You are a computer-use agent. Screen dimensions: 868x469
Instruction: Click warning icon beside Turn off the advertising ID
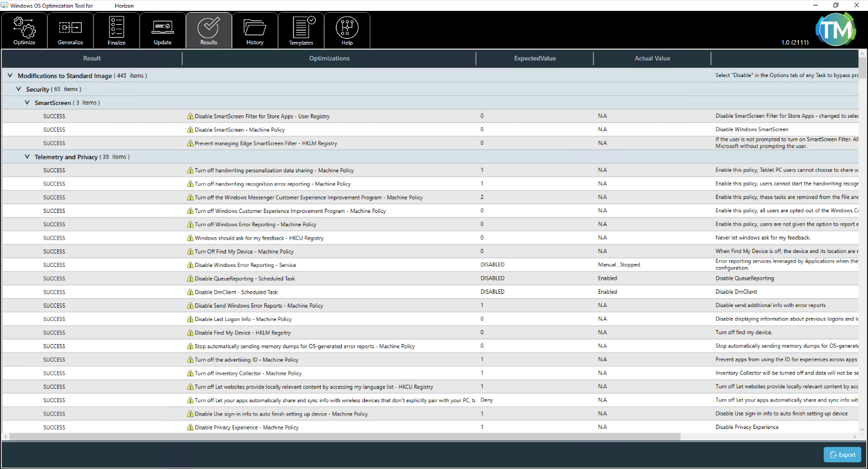(190, 360)
